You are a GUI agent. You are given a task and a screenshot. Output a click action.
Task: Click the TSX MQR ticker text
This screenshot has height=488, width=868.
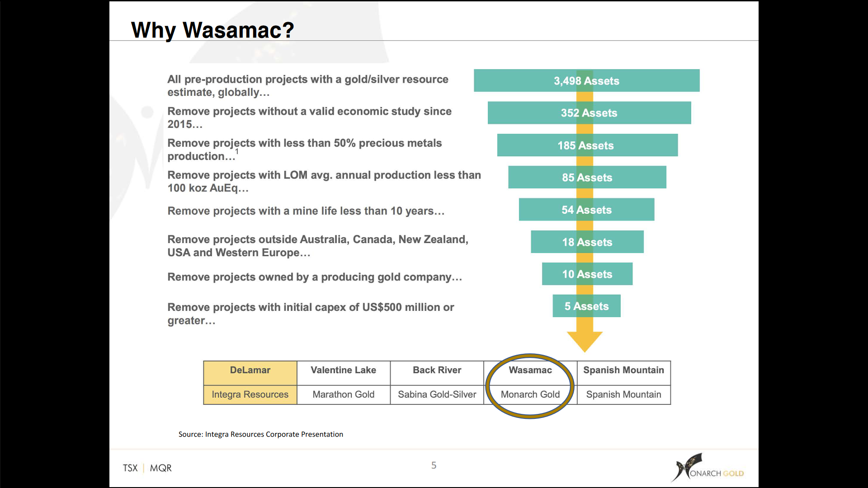pyautogui.click(x=147, y=468)
